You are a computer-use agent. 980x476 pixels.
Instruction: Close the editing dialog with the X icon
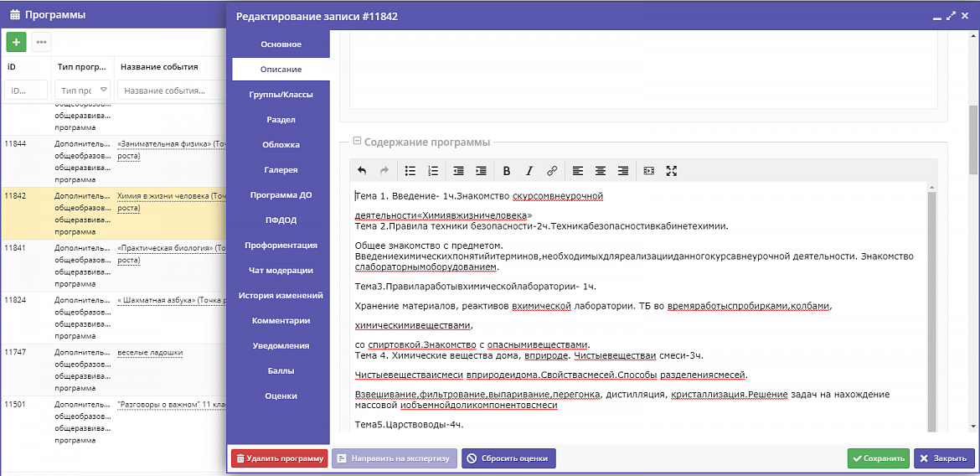pos(964,16)
